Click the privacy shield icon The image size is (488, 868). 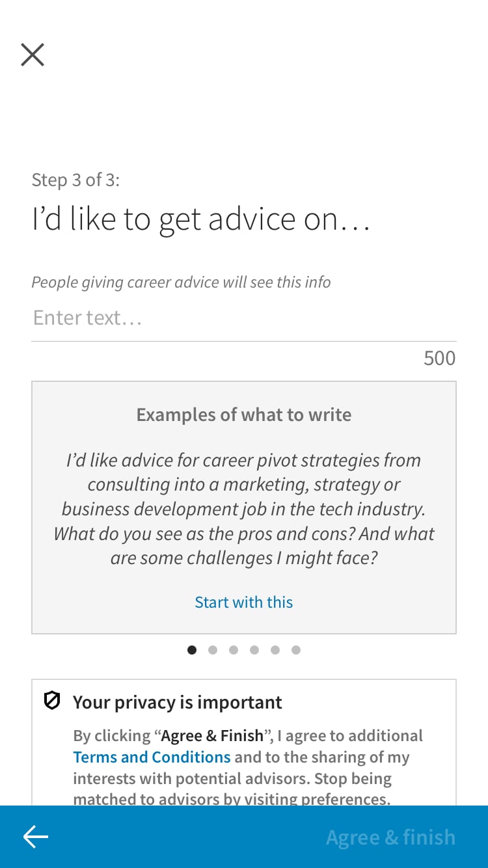pos(52,701)
